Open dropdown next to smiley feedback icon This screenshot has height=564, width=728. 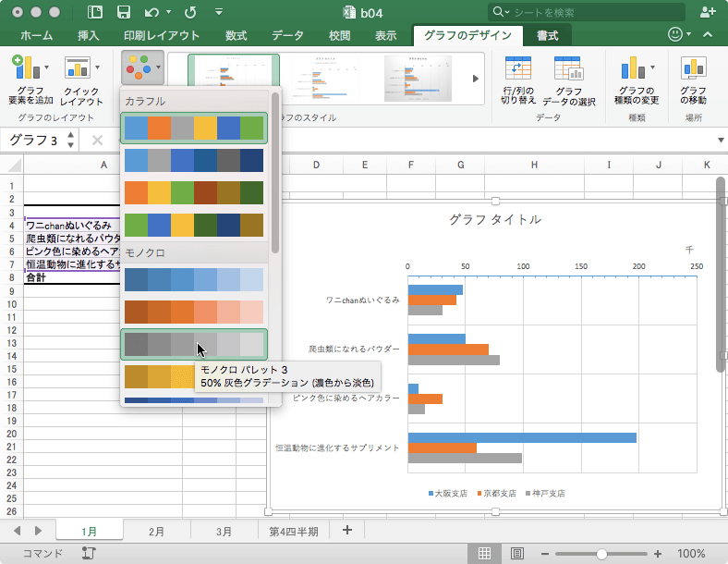tap(688, 34)
